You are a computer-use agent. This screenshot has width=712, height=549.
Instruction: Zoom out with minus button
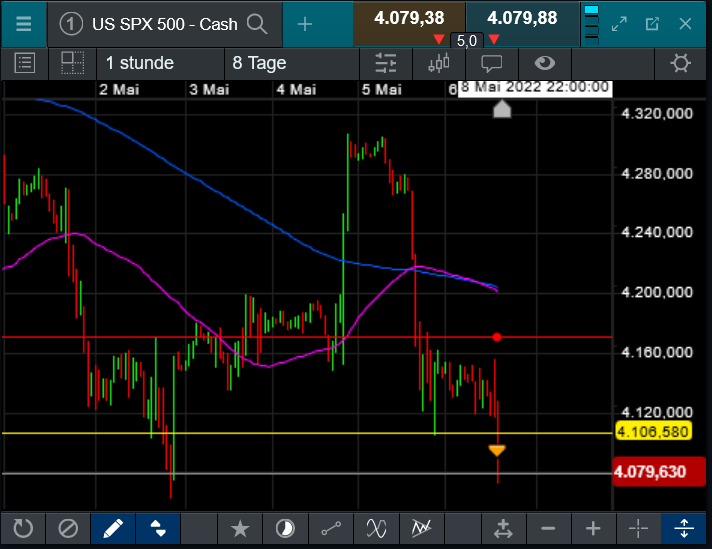coord(548,529)
